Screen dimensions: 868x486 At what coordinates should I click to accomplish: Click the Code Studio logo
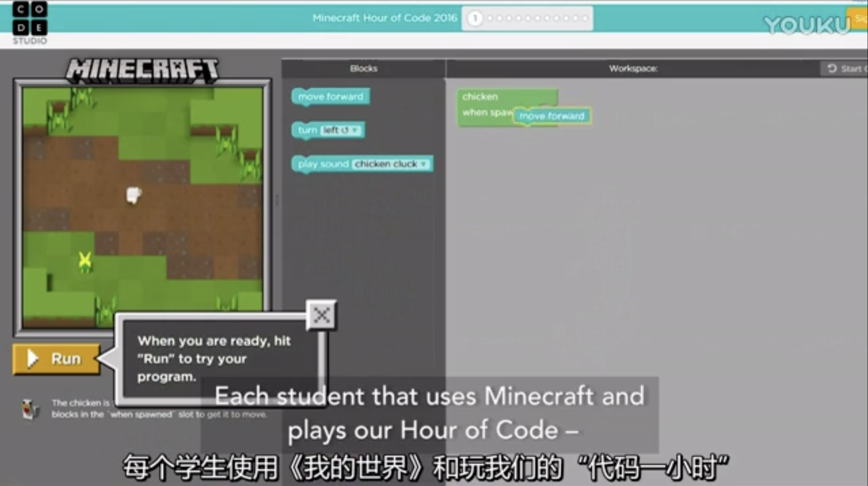pos(30,23)
